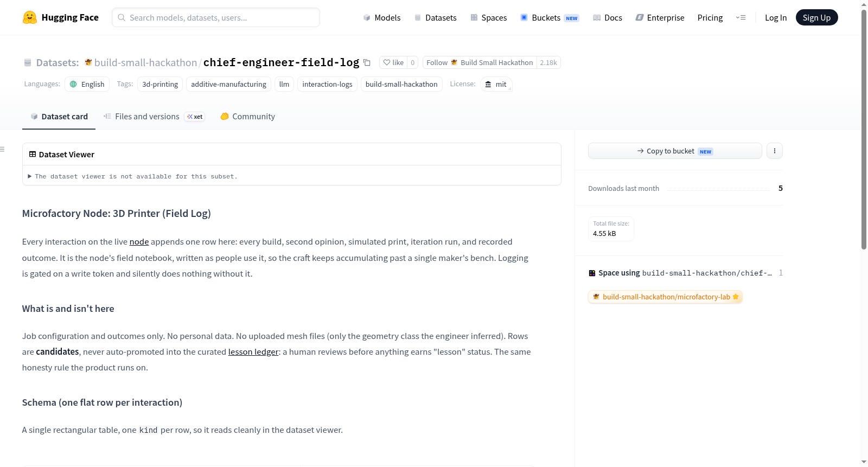Screen dimensions: 868x467
Task: Open the Models page
Action: tap(382, 17)
